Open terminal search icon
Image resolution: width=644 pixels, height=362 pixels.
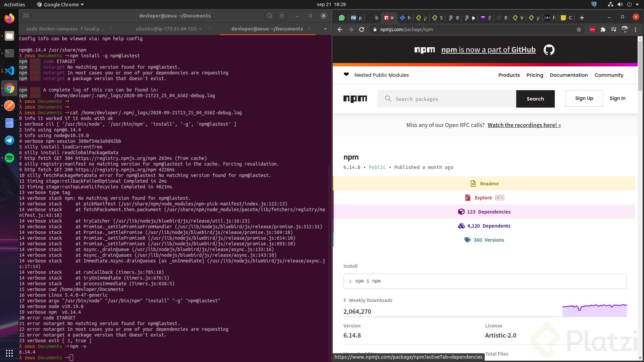click(269, 16)
